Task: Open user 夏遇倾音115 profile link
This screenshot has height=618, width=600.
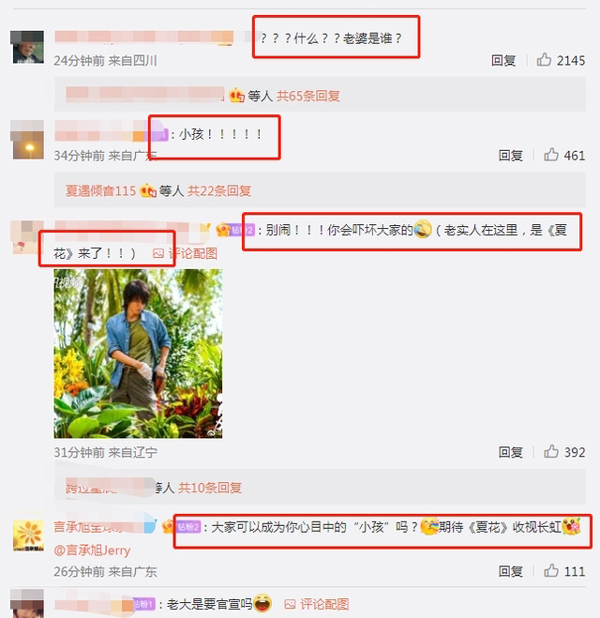Action: pyautogui.click(x=101, y=191)
